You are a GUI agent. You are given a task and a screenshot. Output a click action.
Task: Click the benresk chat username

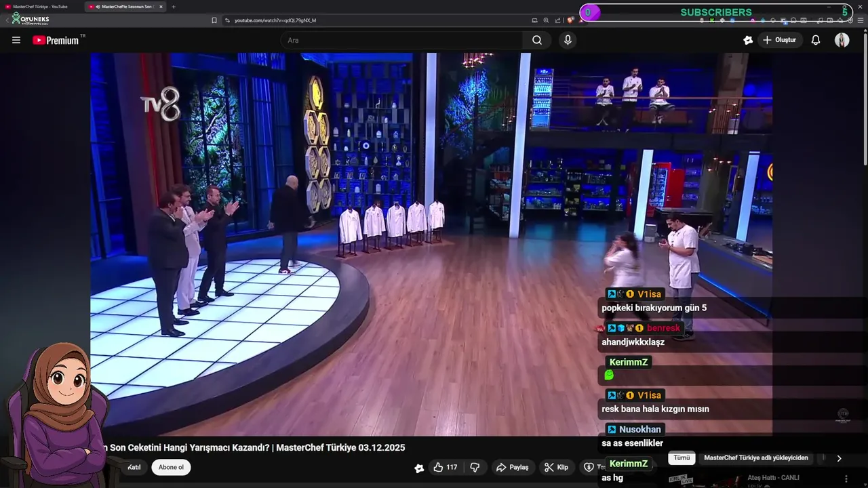click(x=663, y=328)
